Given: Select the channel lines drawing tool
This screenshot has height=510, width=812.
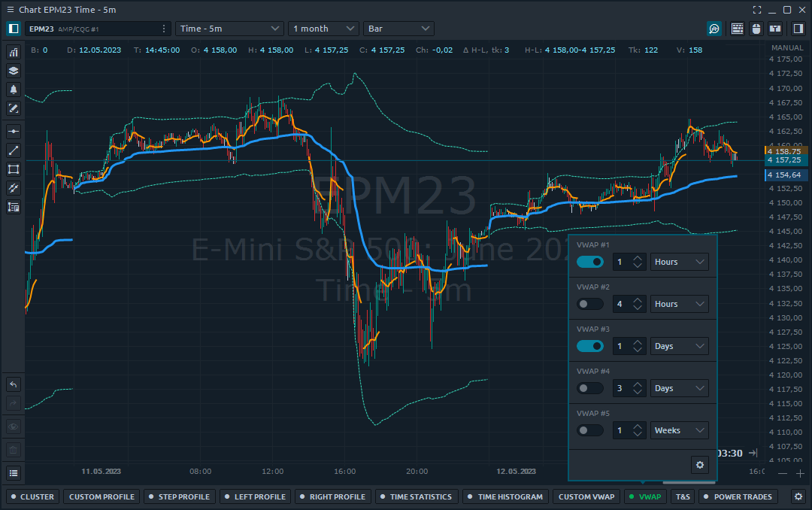Looking at the screenshot, I should pyautogui.click(x=14, y=188).
